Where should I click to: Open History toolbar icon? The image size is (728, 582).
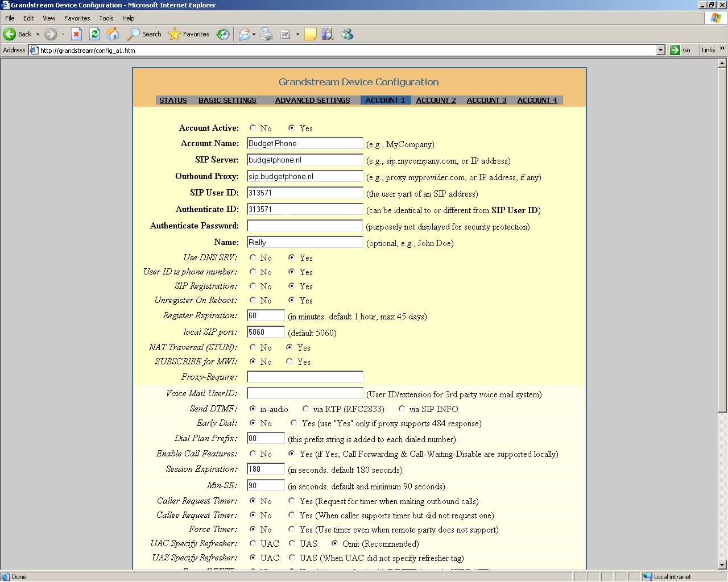(223, 34)
